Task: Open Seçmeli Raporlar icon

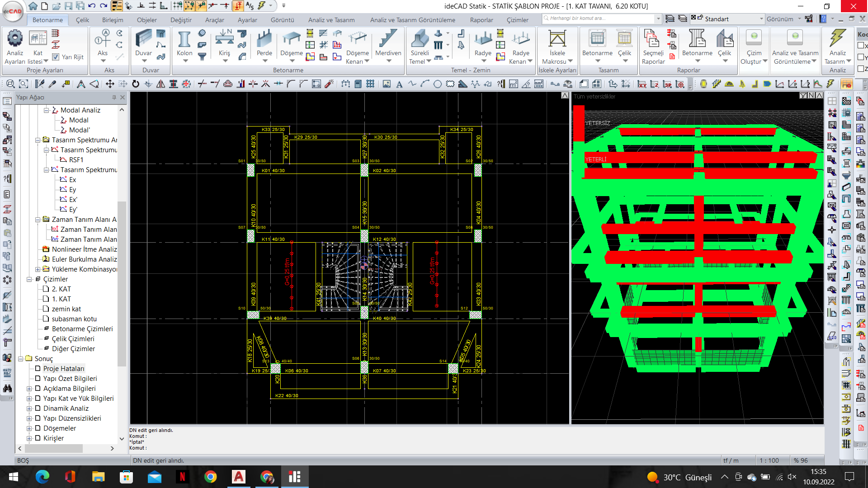Action: (x=652, y=39)
